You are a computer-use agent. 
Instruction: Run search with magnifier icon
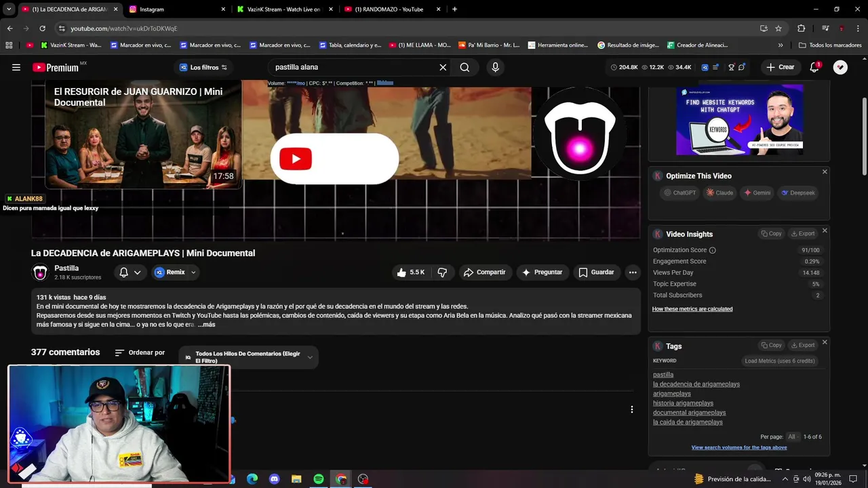coord(465,67)
